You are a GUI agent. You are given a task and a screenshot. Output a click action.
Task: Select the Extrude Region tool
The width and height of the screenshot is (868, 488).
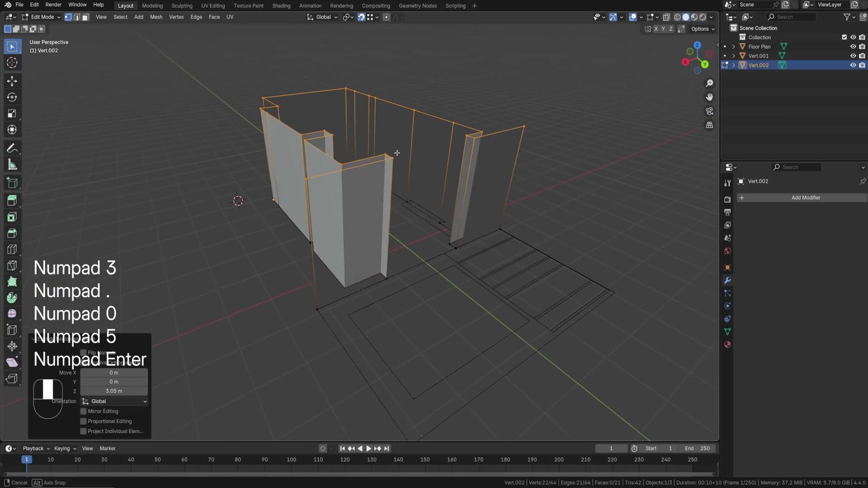pos(12,201)
